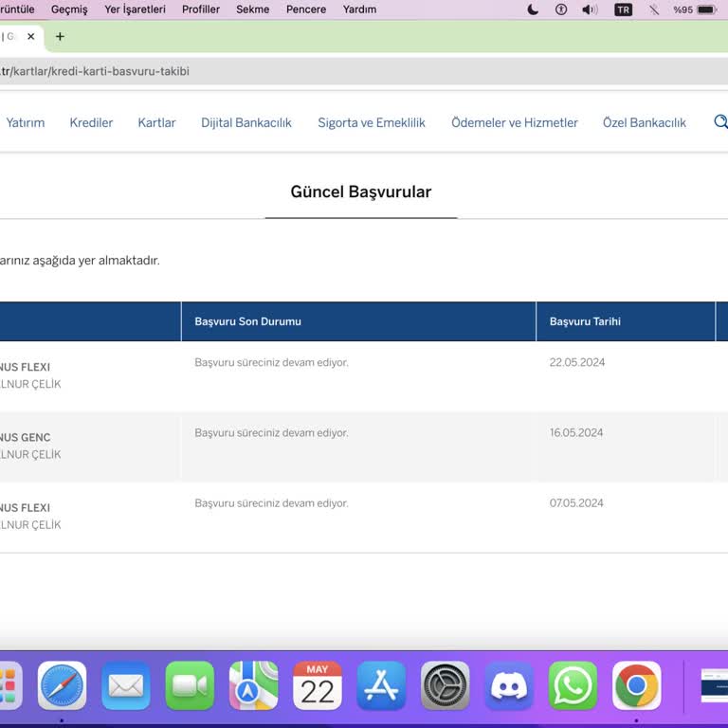The height and width of the screenshot is (728, 728).
Task: Close the current browser tab
Action: 30,36
